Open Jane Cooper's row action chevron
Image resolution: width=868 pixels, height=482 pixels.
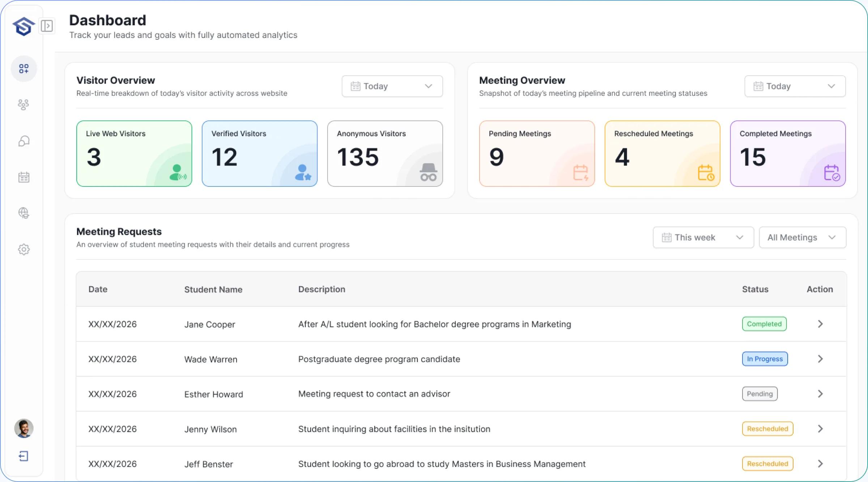[x=820, y=324]
